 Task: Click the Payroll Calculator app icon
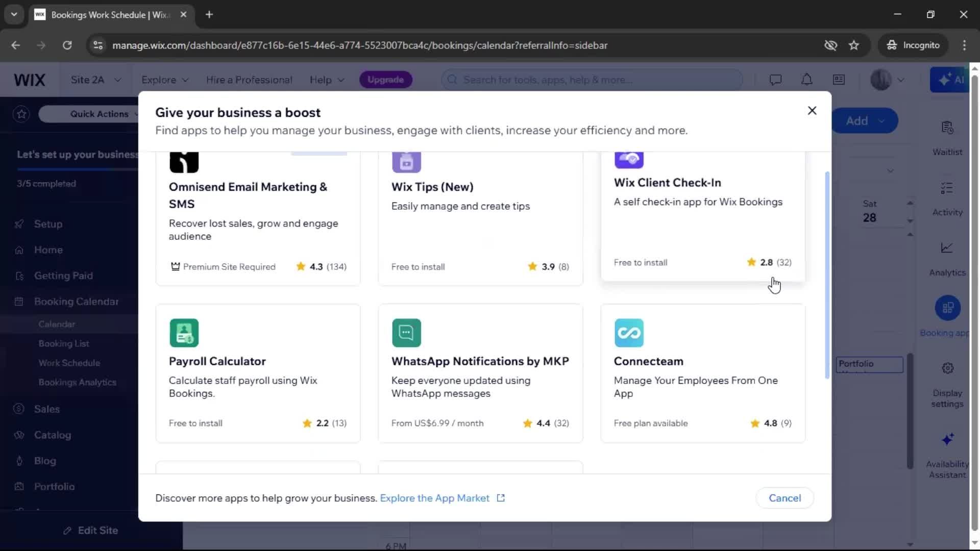184,333
